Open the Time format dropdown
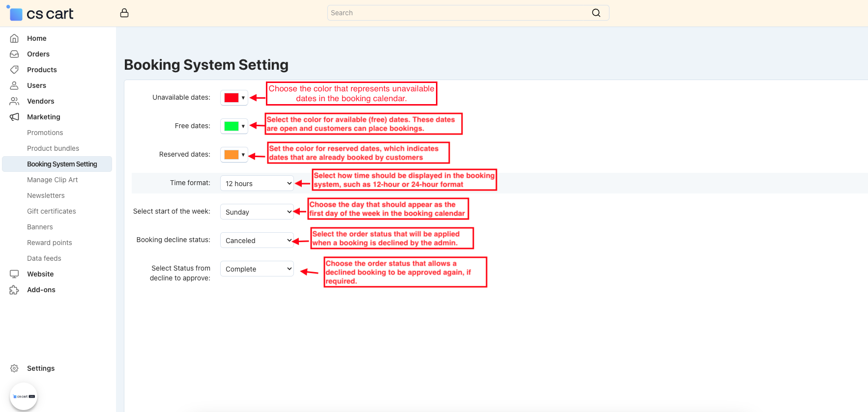The image size is (868, 412). [257, 183]
